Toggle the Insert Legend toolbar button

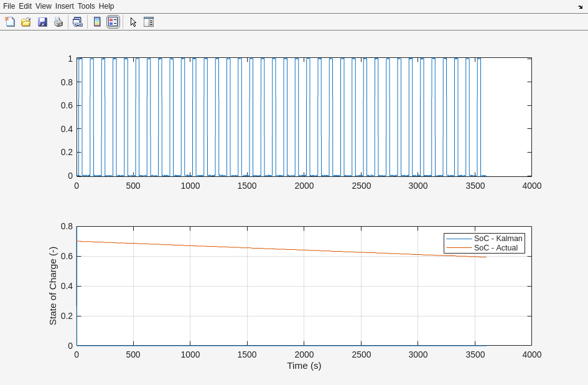pos(113,22)
